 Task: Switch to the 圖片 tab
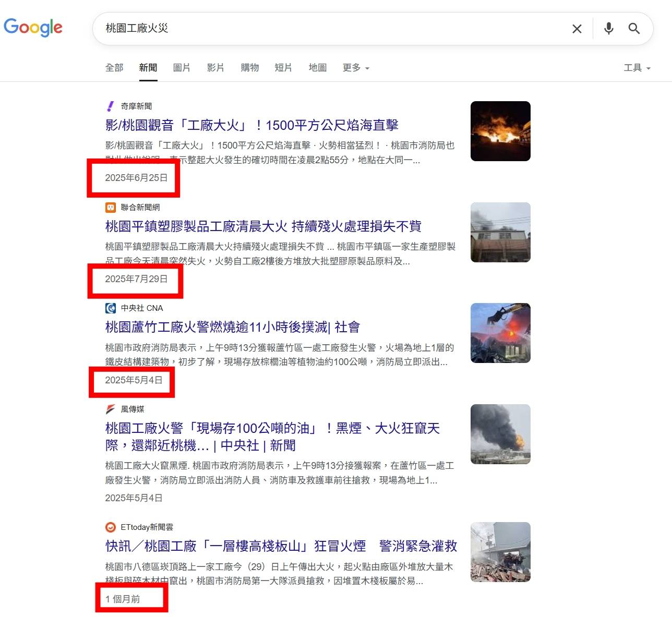coord(182,68)
